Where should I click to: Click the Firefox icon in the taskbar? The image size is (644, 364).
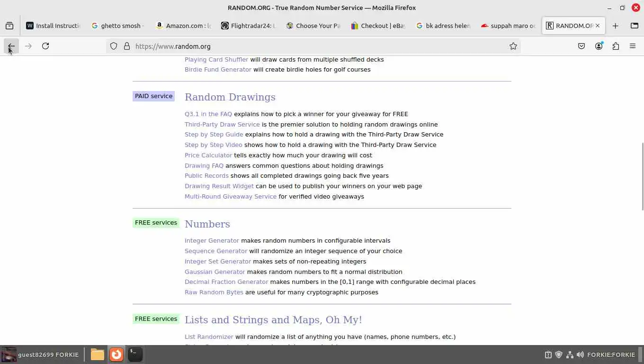click(116, 355)
